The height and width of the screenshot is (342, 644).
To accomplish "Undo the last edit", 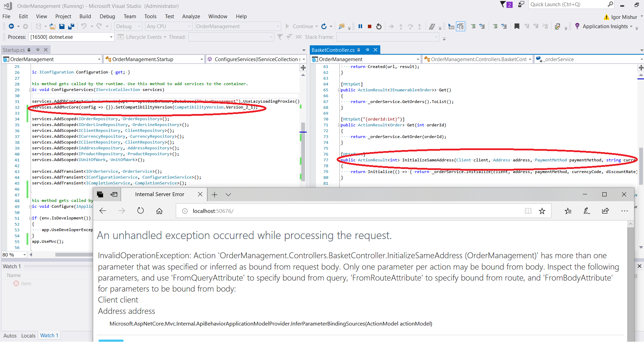I will (x=84, y=26).
